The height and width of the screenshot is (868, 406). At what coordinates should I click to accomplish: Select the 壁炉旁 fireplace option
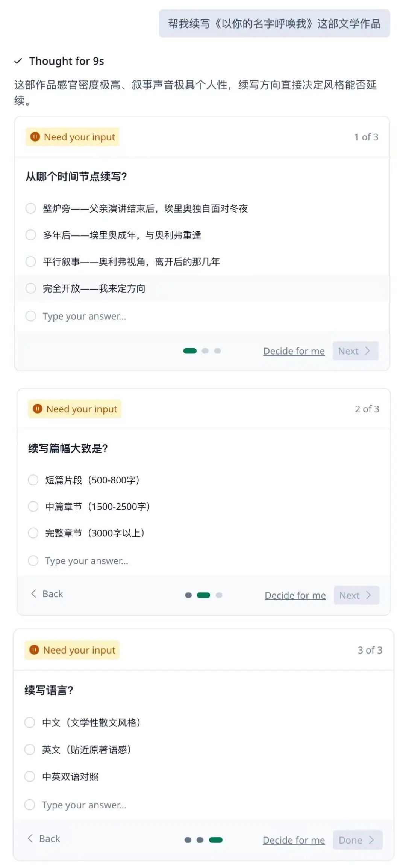point(31,208)
